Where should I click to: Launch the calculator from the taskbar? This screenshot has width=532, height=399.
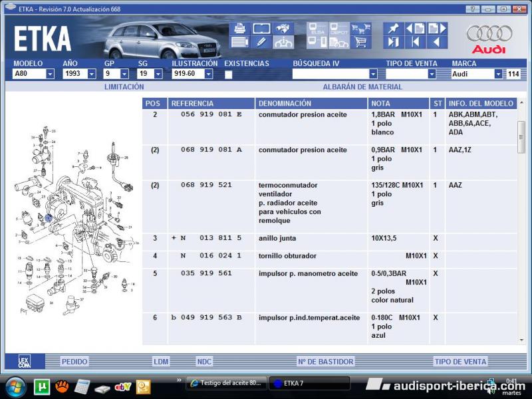(82, 387)
